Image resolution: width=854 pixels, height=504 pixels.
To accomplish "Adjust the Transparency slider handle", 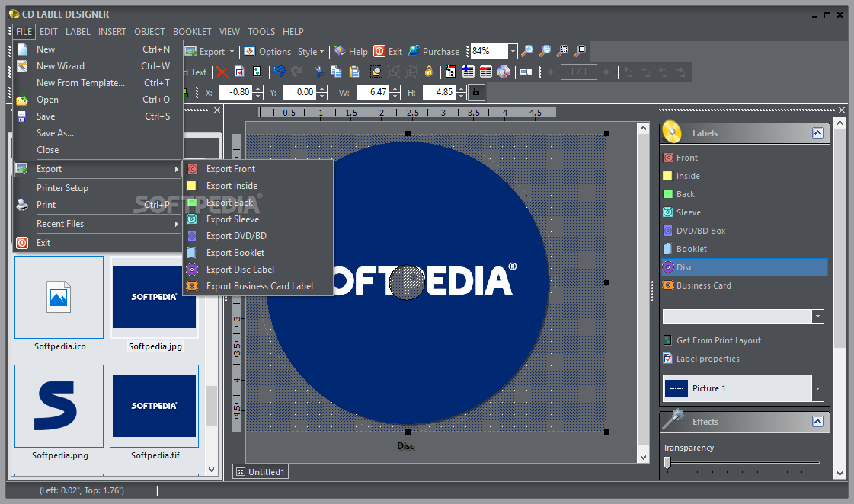I will (x=667, y=463).
